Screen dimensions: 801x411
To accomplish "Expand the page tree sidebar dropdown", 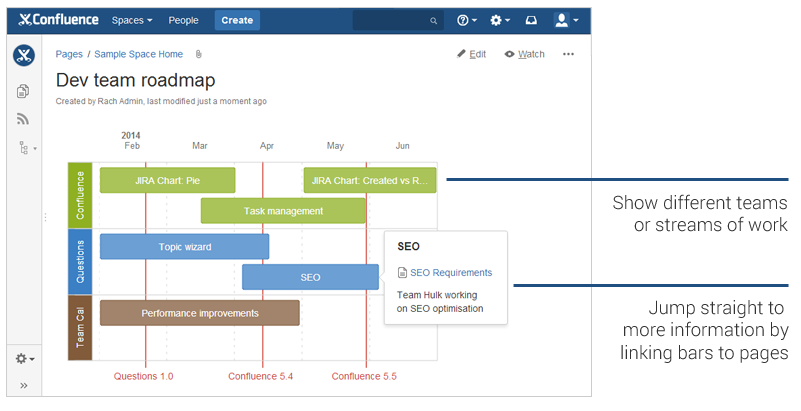I will [x=27, y=148].
